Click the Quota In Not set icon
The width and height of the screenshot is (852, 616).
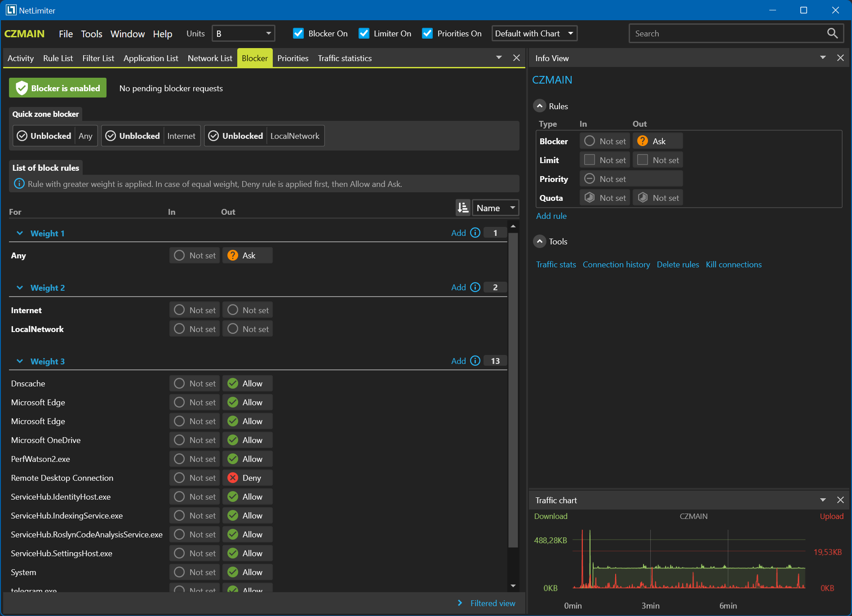point(590,198)
